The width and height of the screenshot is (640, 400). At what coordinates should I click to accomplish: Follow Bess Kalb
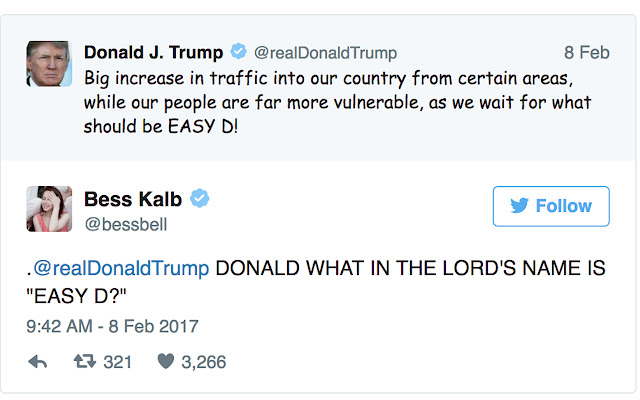point(552,206)
